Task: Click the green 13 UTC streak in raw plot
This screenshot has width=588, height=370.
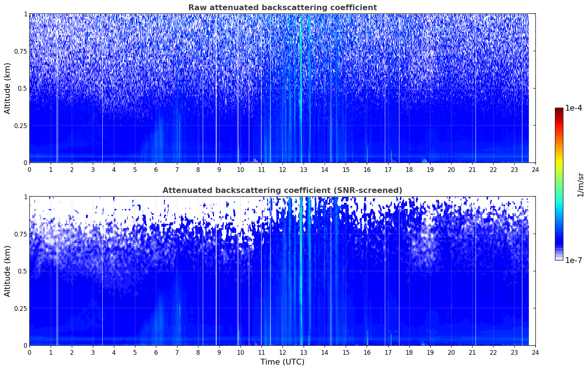Action: [x=301, y=88]
